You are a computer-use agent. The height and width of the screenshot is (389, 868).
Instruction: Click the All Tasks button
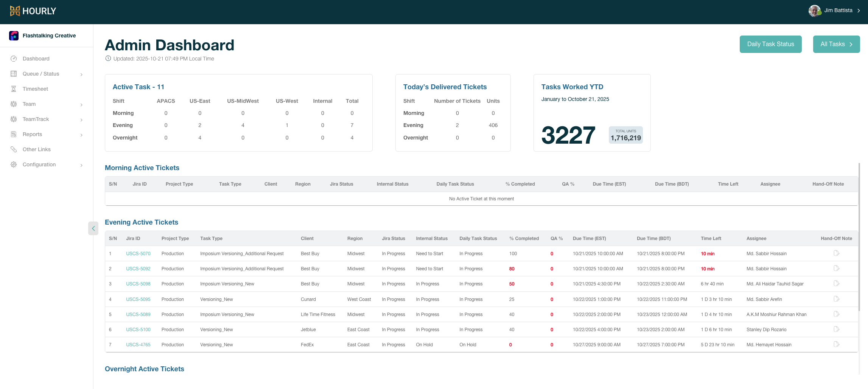pyautogui.click(x=836, y=44)
